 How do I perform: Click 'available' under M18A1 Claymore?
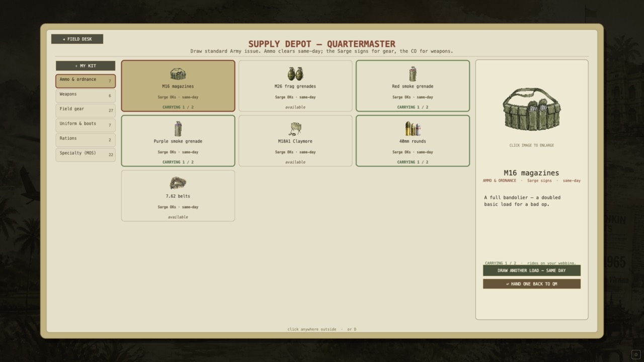[295, 162]
